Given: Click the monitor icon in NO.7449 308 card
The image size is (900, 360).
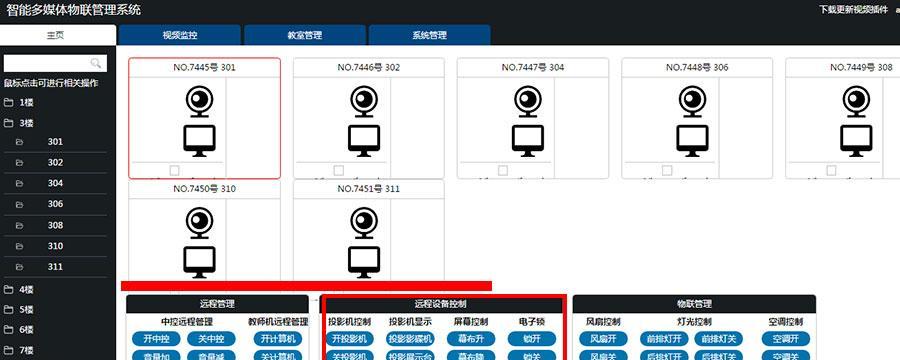Looking at the screenshot, I should [x=856, y=141].
